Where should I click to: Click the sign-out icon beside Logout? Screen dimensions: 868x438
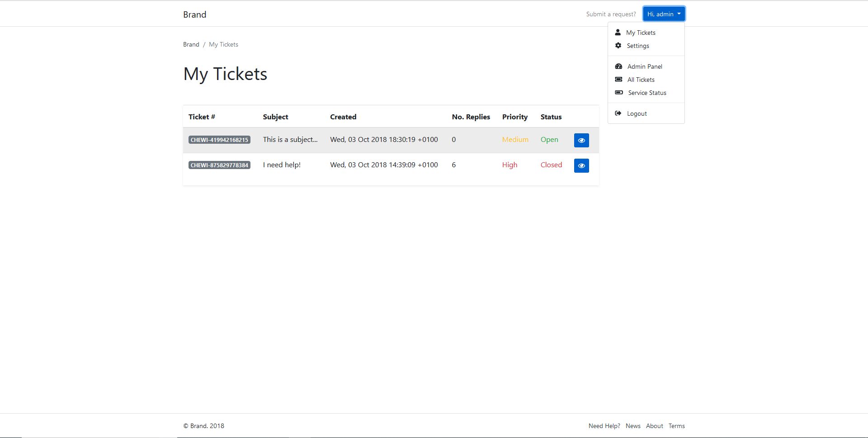point(618,113)
